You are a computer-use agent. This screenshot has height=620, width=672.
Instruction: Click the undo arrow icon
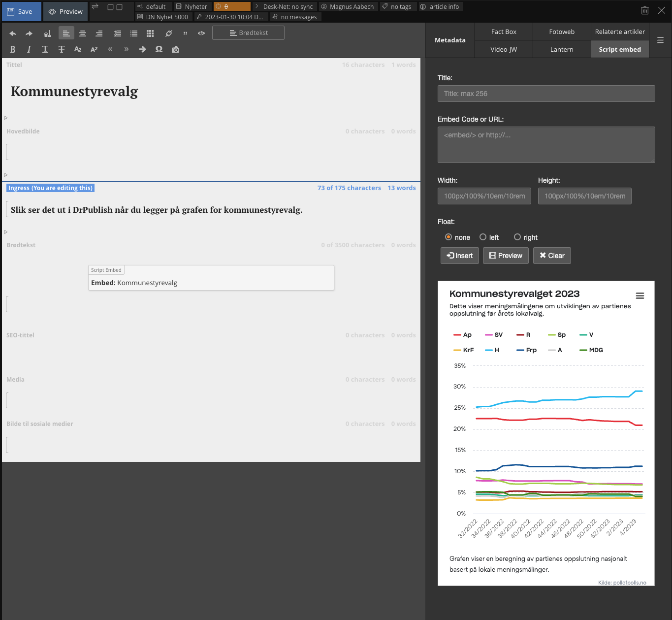tap(13, 33)
